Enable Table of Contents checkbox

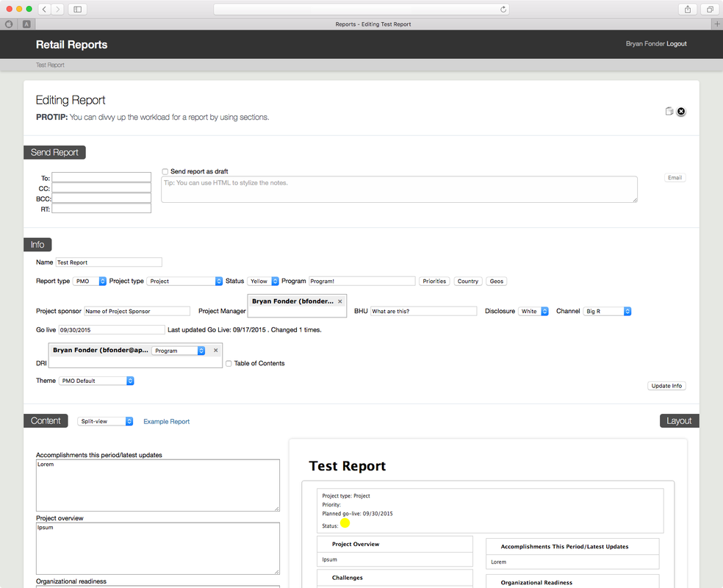(x=229, y=363)
